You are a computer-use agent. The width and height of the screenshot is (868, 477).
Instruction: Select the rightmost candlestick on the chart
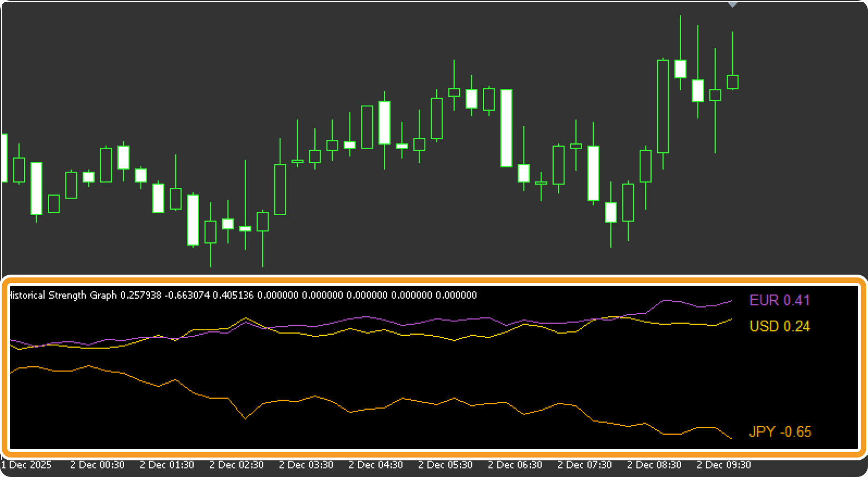tap(733, 82)
